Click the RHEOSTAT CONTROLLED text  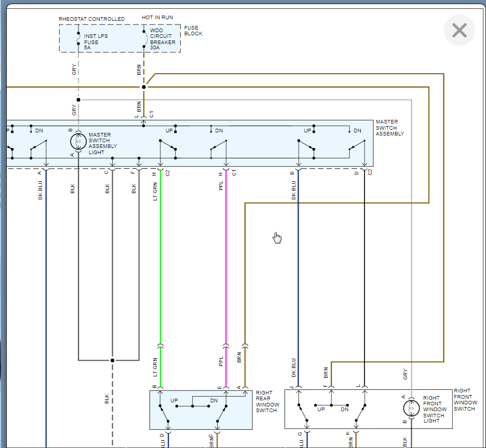pyautogui.click(x=91, y=19)
